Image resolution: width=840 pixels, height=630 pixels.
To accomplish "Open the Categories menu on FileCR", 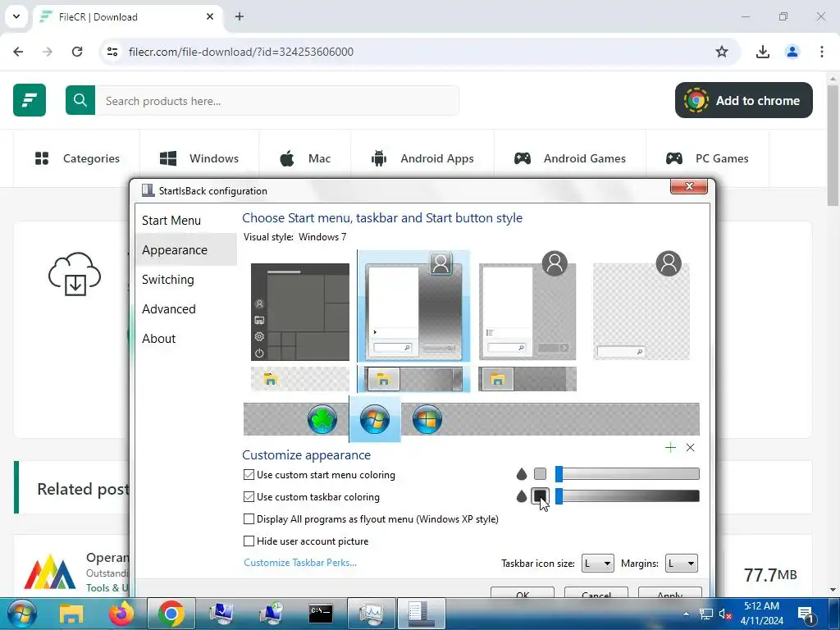I will (x=77, y=158).
